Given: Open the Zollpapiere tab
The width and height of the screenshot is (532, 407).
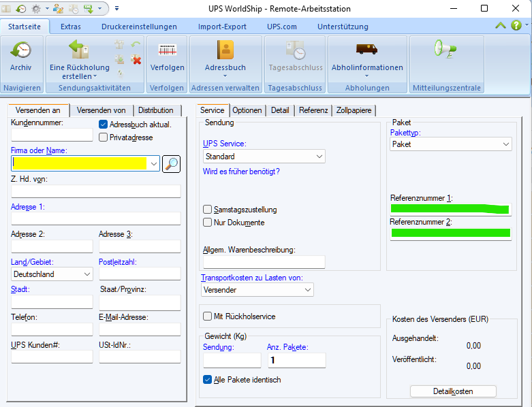Looking at the screenshot, I should coord(354,110).
